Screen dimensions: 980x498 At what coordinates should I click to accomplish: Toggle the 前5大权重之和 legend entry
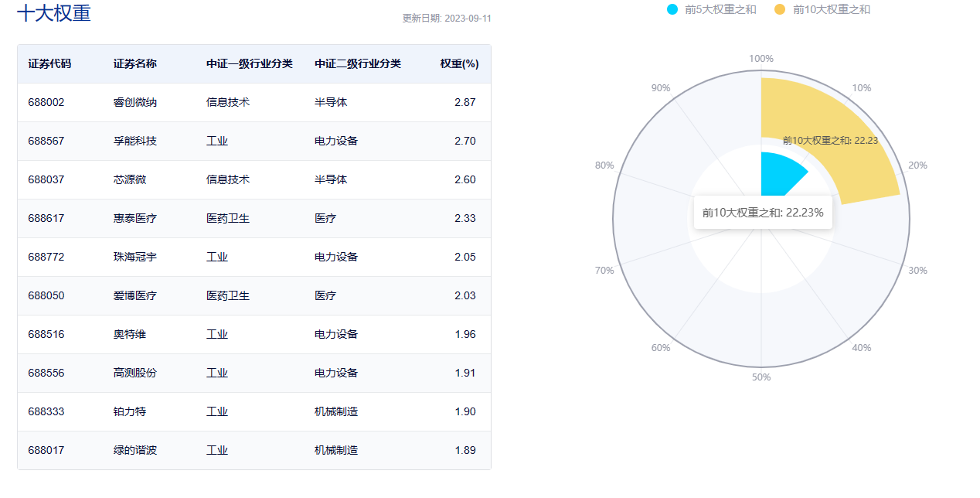[711, 9]
